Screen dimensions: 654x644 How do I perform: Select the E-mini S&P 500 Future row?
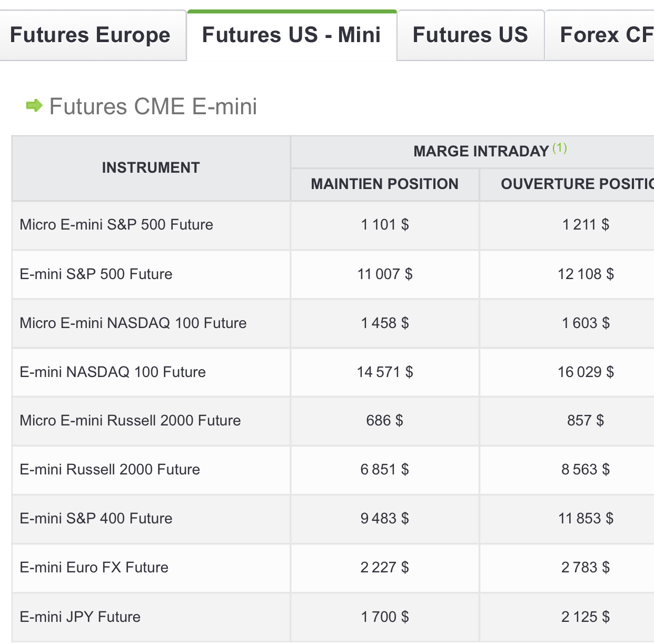[96, 274]
